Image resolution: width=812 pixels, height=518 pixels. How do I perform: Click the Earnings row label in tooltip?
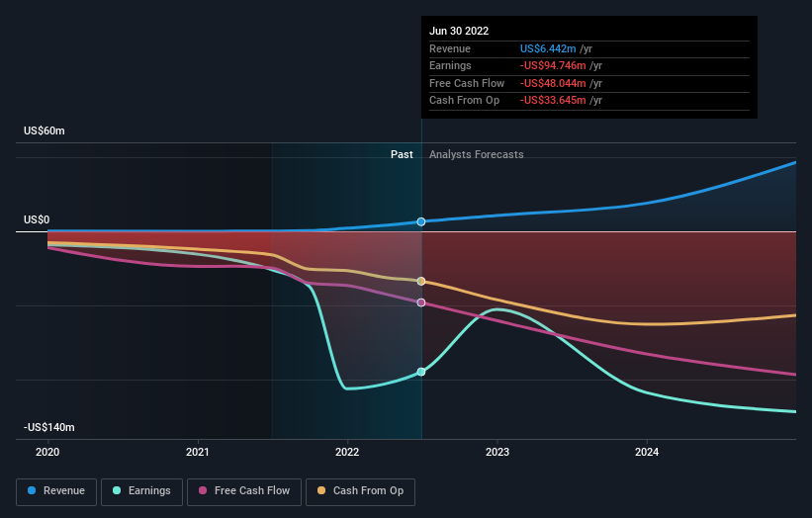click(450, 65)
